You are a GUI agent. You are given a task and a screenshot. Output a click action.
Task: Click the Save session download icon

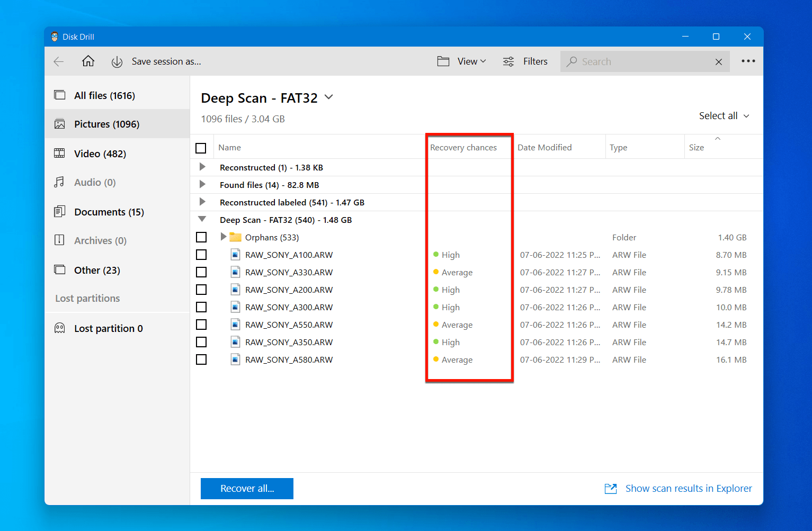(x=117, y=62)
